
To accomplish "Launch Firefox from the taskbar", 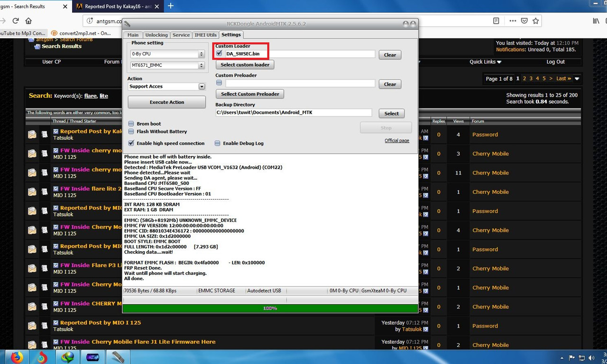I will click(17, 357).
